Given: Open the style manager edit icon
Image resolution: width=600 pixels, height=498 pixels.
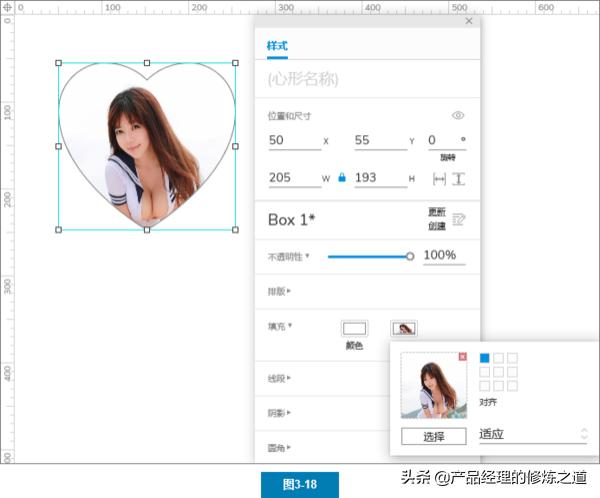Looking at the screenshot, I should 458,219.
